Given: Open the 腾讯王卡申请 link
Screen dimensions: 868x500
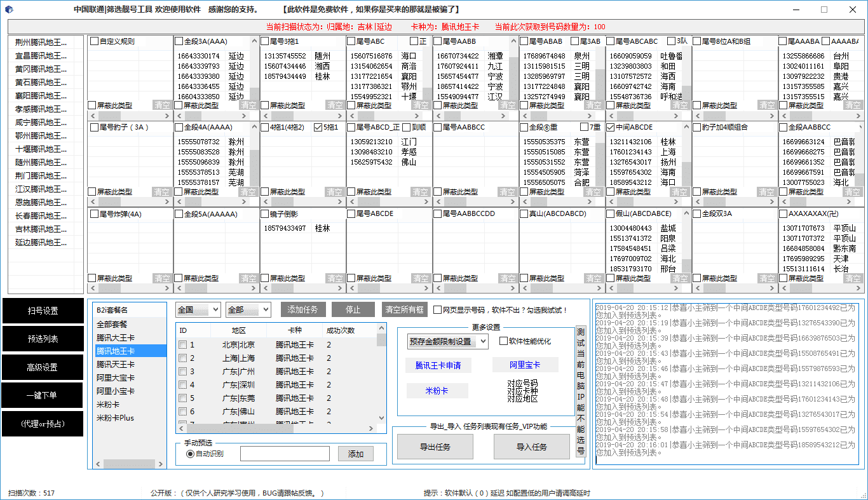Looking at the screenshot, I should [438, 365].
